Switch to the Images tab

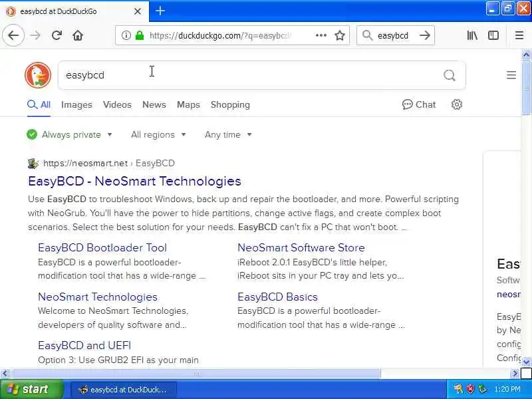tap(76, 104)
